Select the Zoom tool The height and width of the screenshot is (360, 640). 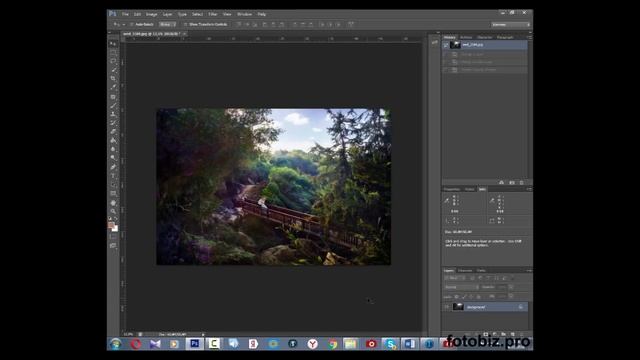point(113,211)
